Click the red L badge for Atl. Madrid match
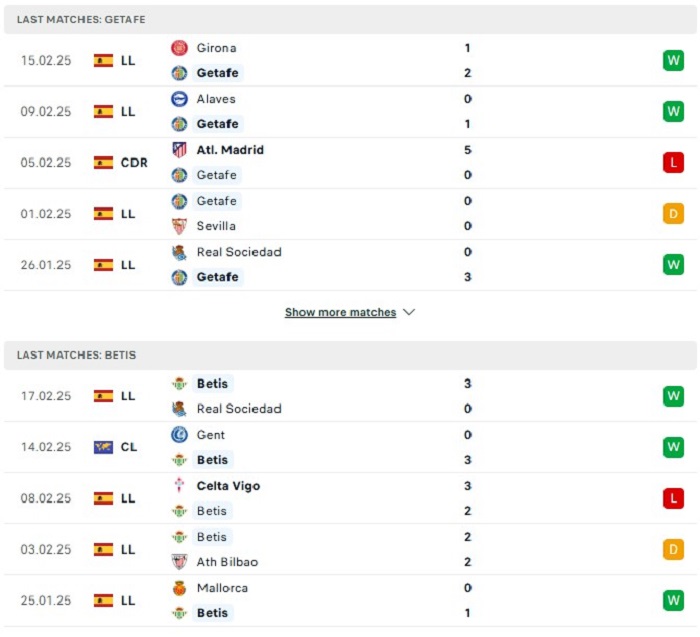This screenshot has width=700, height=637. pos(673,162)
